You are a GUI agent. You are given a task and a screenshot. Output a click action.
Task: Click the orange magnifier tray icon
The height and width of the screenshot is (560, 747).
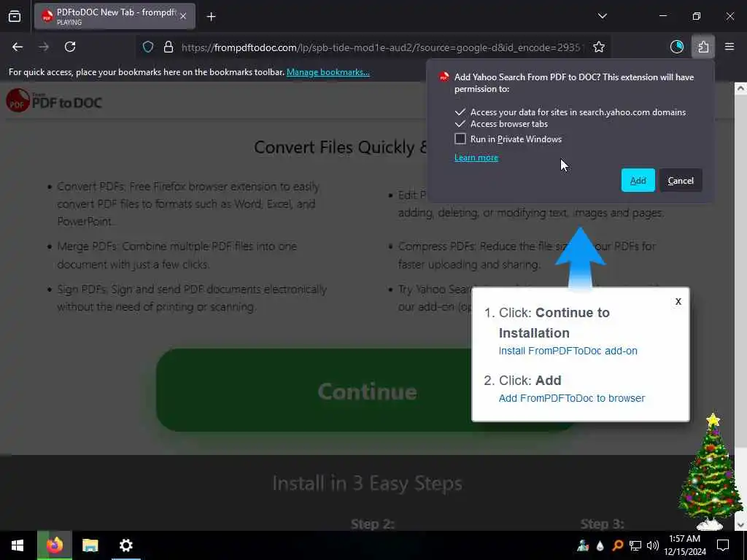tap(617, 545)
